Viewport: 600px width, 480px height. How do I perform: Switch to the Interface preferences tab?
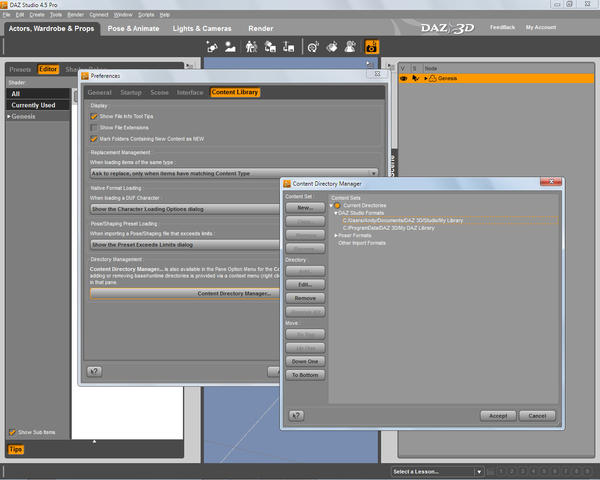click(x=189, y=92)
